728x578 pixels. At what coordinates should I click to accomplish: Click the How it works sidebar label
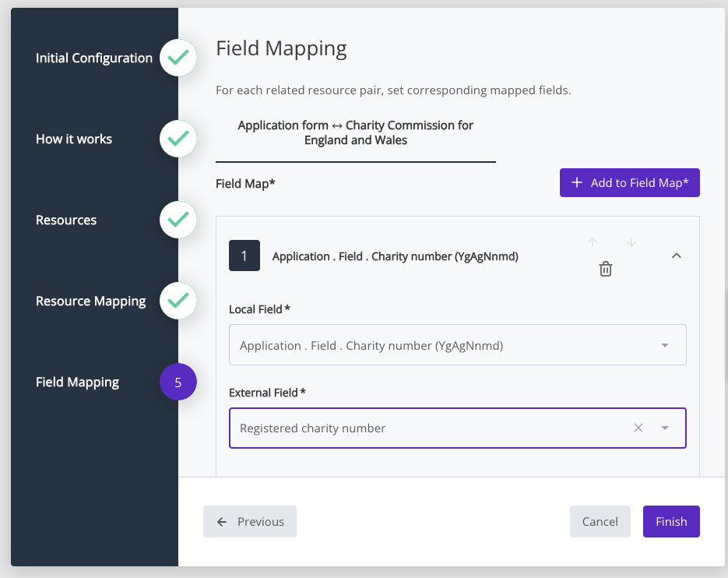coord(74,139)
